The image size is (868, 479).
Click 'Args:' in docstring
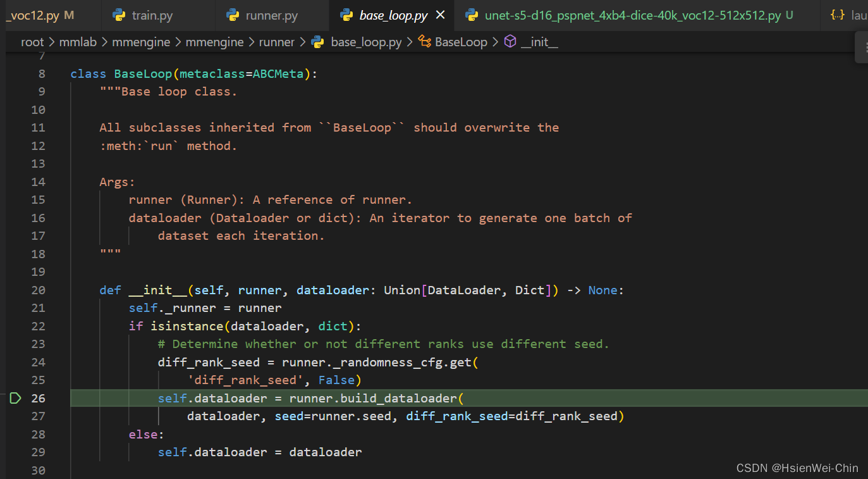[x=118, y=182]
